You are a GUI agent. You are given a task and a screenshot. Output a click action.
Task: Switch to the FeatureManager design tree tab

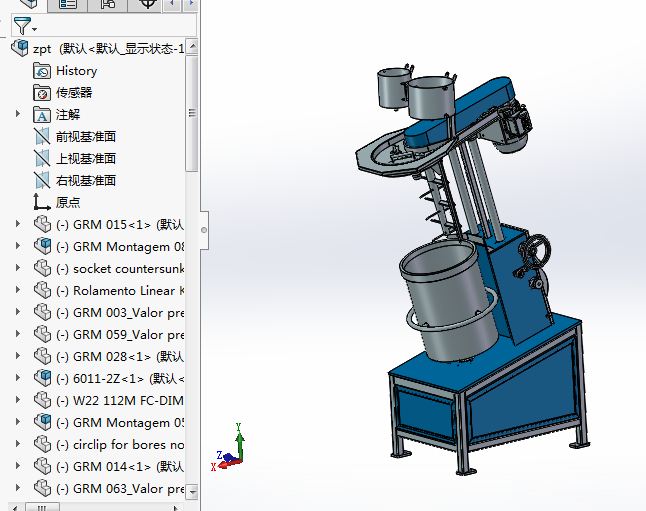pos(28,5)
